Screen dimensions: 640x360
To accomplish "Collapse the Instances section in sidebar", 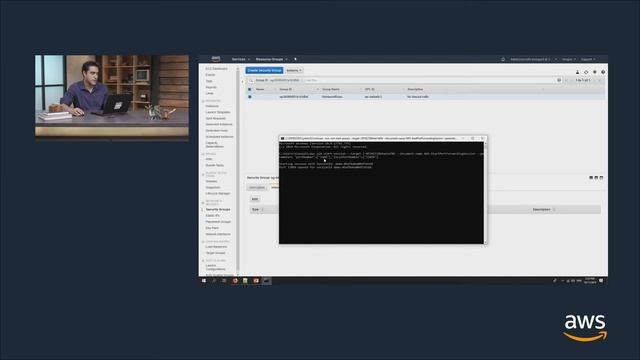I will tap(203, 101).
